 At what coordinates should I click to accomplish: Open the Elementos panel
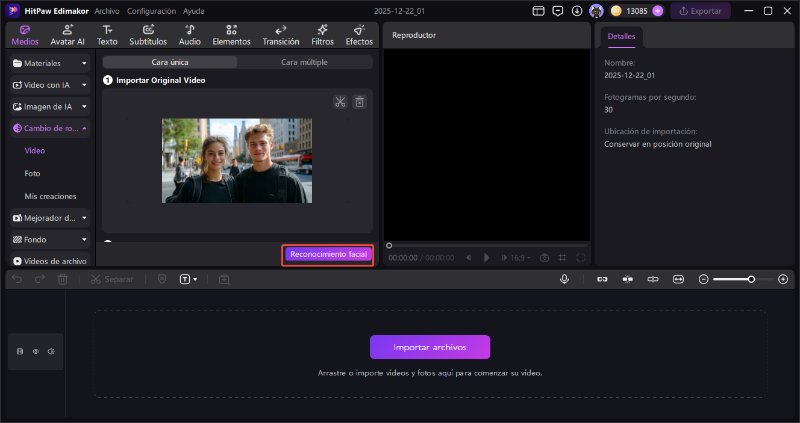point(232,35)
